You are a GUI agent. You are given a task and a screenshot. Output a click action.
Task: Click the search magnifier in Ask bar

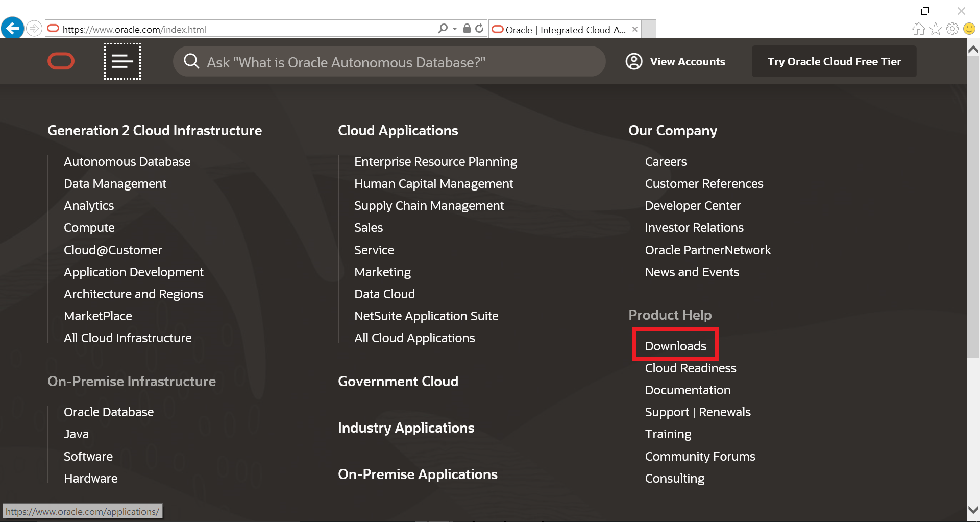point(191,62)
